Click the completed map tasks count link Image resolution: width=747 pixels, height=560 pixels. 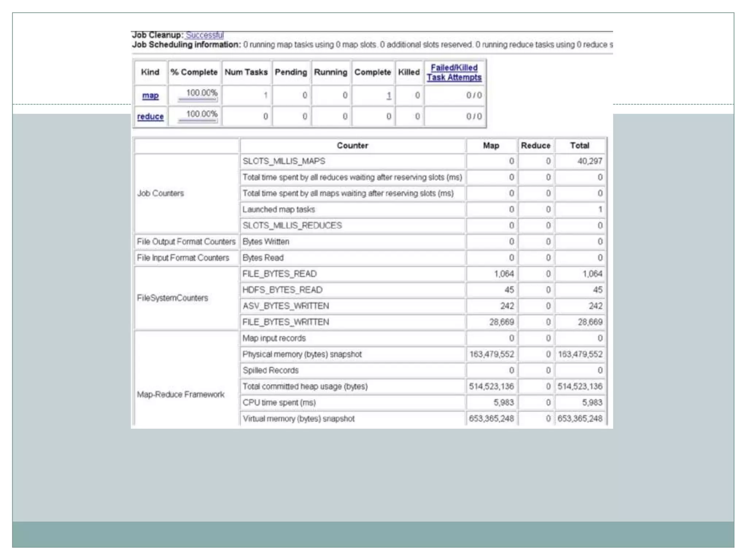(x=389, y=96)
